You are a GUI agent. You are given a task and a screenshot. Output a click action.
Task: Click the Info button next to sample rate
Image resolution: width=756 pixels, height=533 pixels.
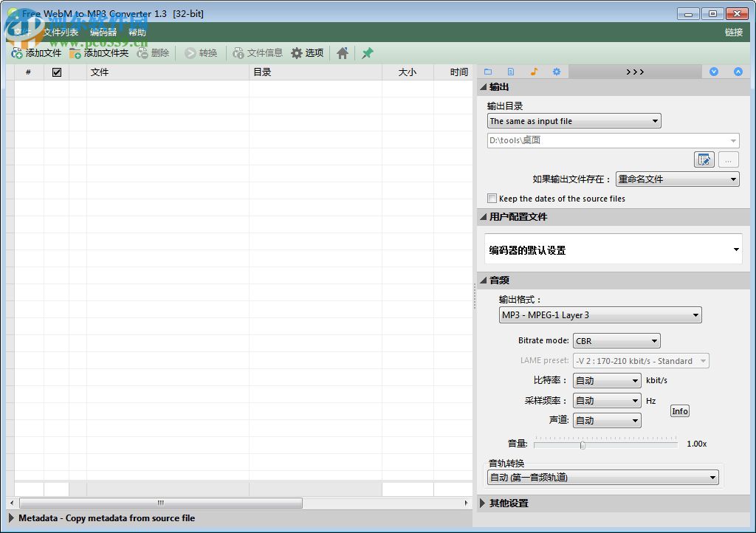coord(679,411)
